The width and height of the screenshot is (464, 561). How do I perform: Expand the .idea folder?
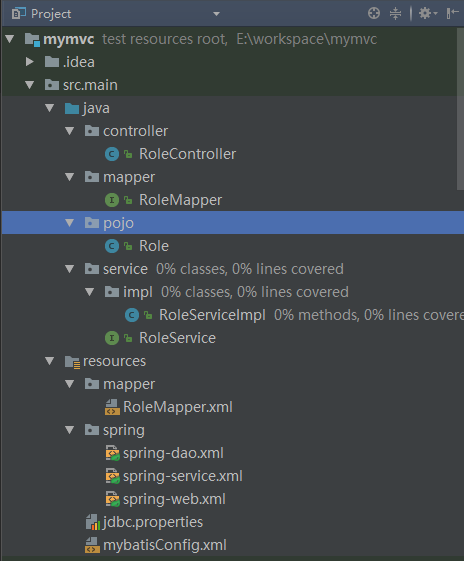[x=30, y=62]
